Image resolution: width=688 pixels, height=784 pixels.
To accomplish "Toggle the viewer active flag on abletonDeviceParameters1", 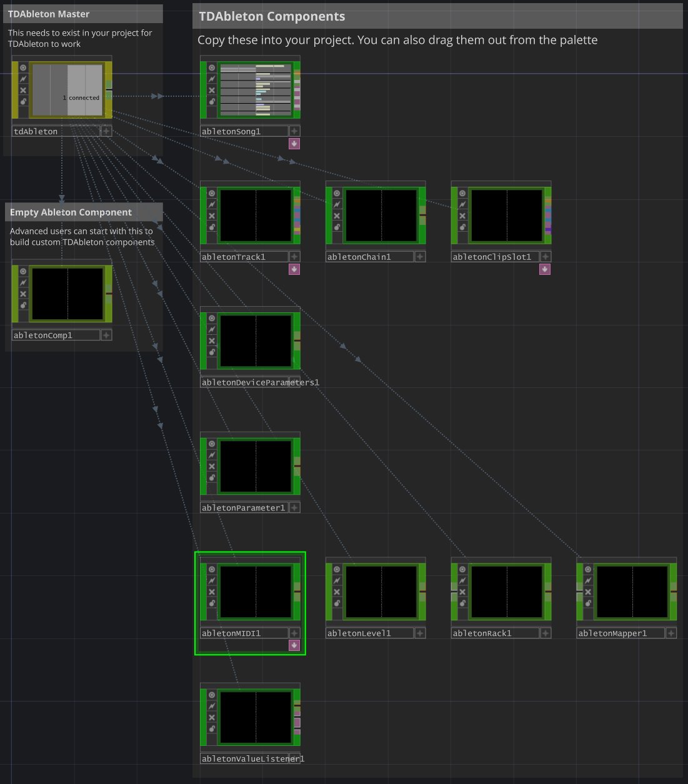I will [x=211, y=317].
